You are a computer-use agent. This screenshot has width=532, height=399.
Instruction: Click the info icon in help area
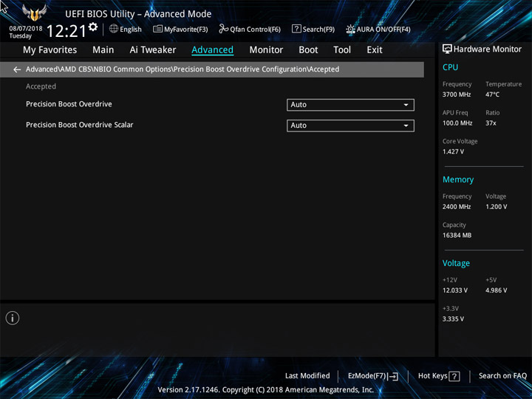point(13,318)
